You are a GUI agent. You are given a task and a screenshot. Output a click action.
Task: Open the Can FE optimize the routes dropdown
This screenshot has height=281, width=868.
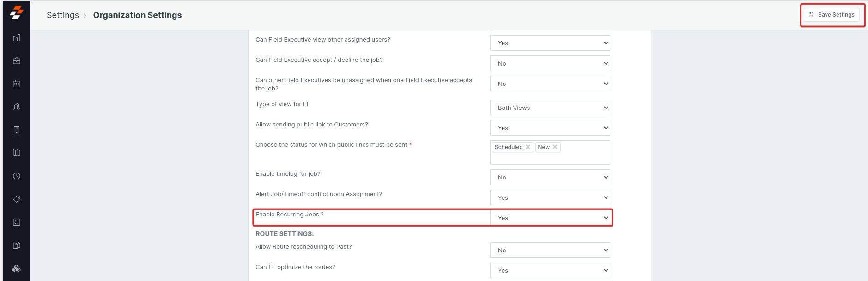point(550,271)
